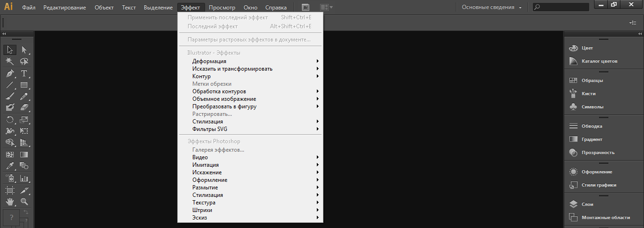Select the Eyedropper tool
This screenshot has height=228, width=644.
[10, 166]
